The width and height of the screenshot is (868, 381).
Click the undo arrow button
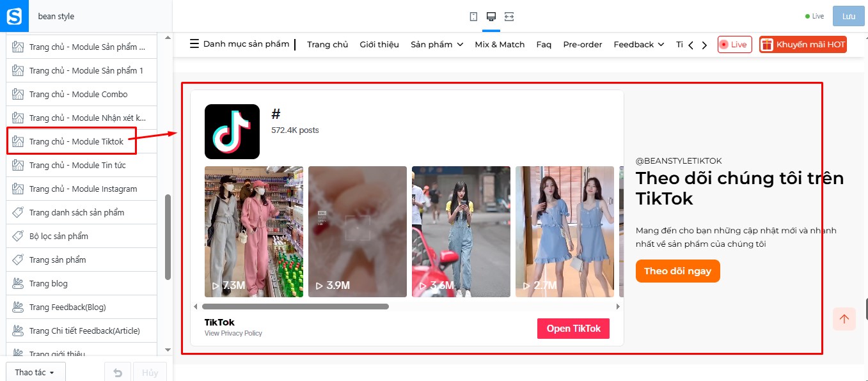tap(118, 373)
